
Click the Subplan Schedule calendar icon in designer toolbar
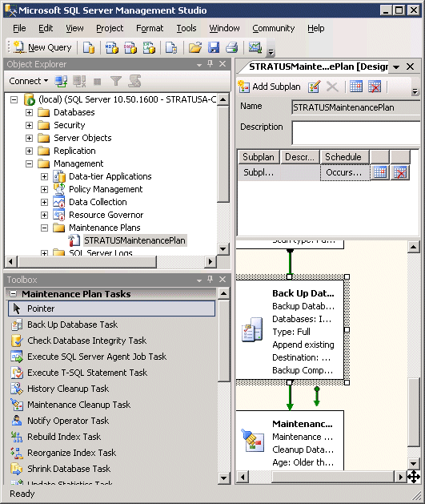point(356,87)
